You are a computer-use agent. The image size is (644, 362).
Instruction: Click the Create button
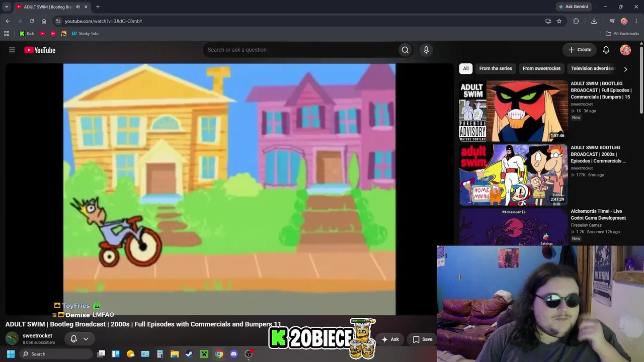click(x=580, y=50)
